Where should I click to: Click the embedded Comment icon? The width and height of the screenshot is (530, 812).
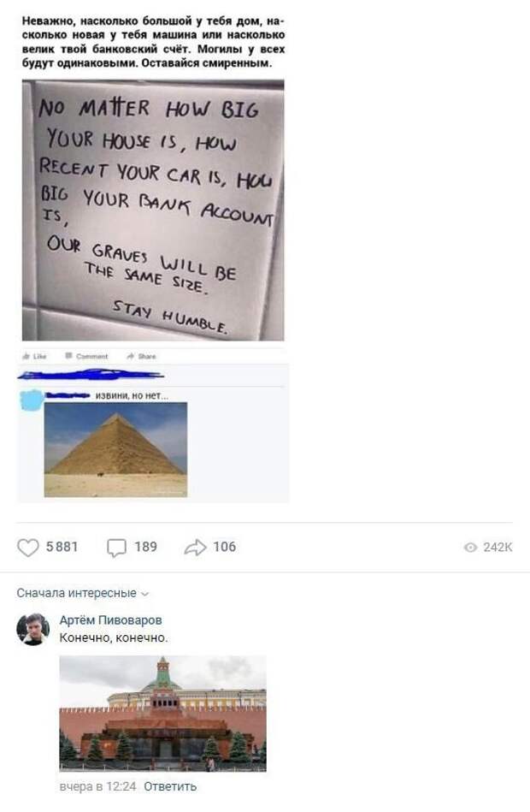(69, 356)
